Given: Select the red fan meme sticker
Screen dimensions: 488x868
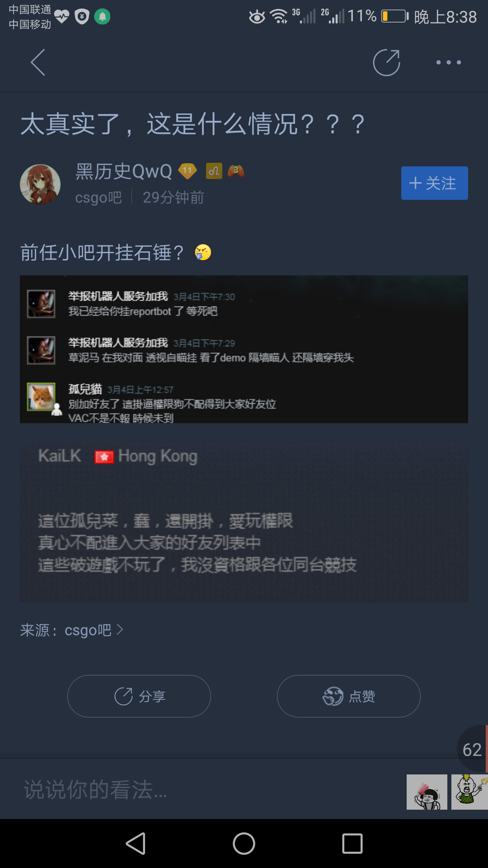Looking at the screenshot, I should coord(427,792).
